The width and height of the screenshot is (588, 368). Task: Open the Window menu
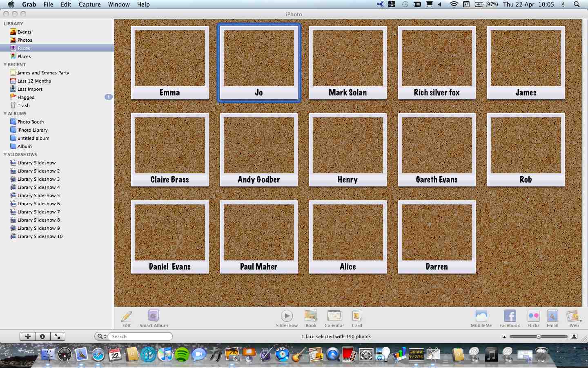(119, 4)
